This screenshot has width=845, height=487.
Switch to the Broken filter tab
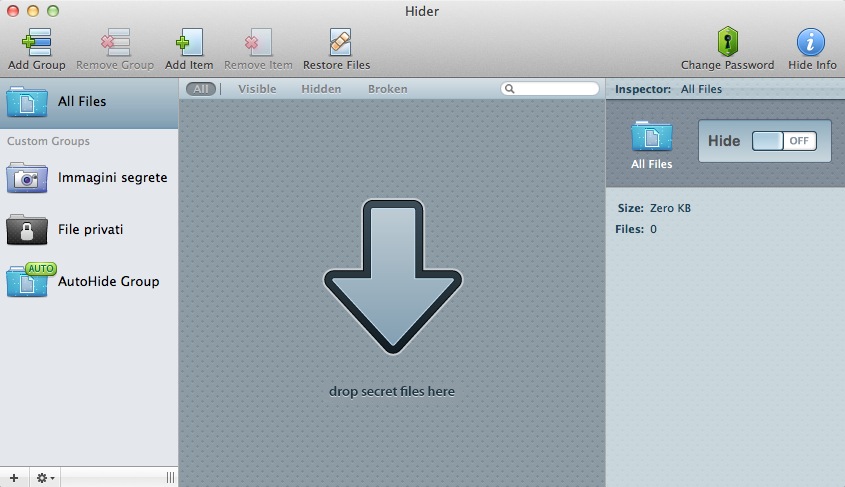tap(387, 89)
